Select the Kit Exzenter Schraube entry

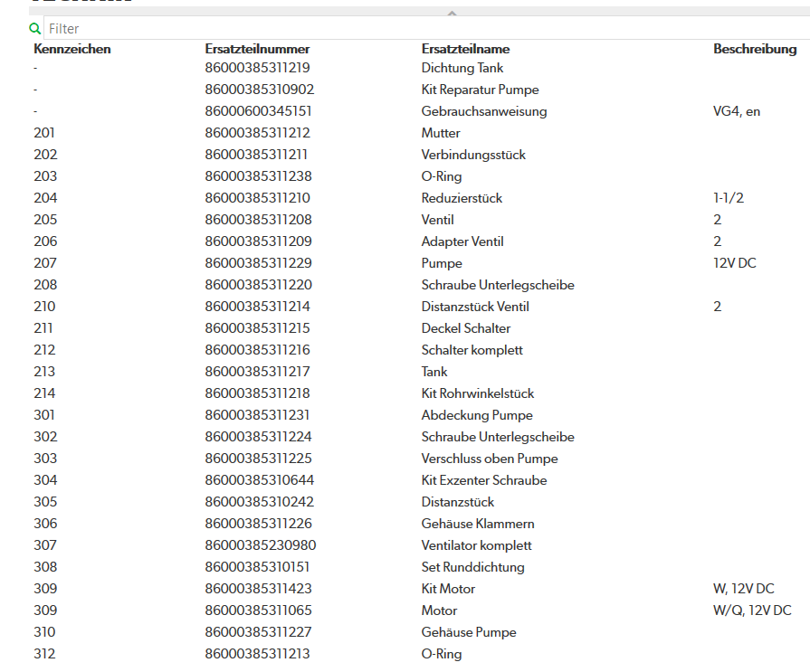484,479
